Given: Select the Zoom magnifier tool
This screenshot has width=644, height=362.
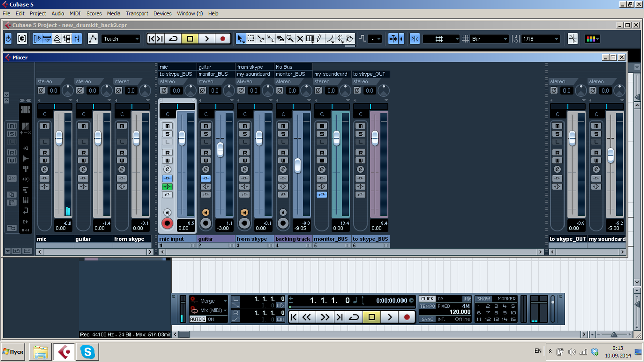Looking at the screenshot, I should pos(290,38).
